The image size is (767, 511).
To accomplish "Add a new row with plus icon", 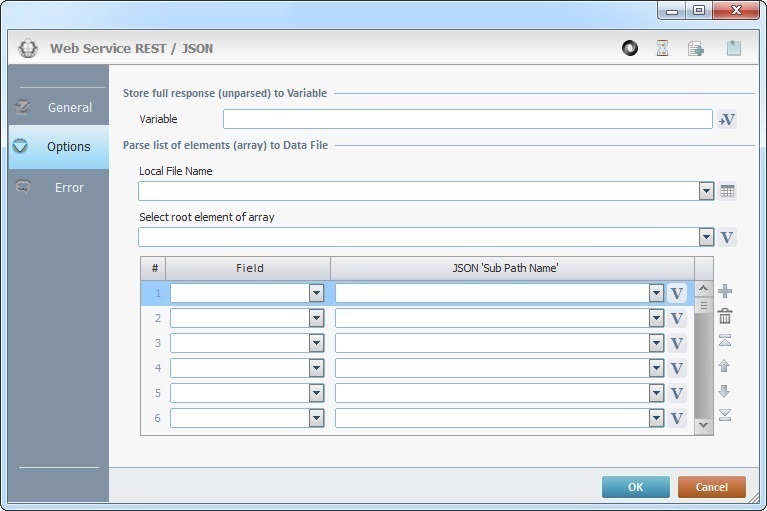I will 725,291.
